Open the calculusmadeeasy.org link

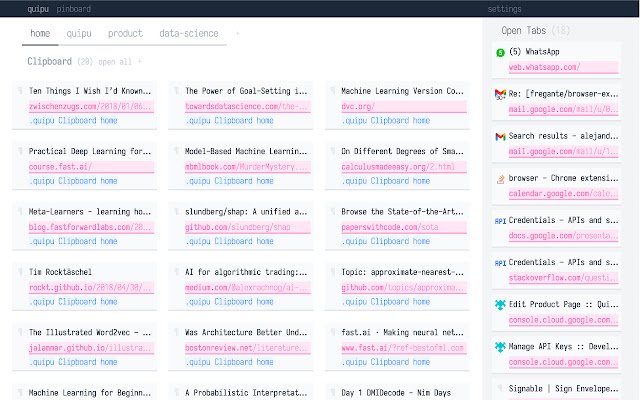pyautogui.click(x=404, y=167)
